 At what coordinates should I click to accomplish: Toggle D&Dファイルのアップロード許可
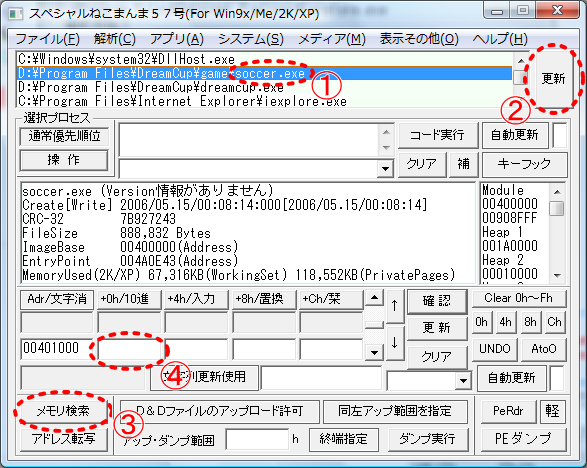pos(219,411)
